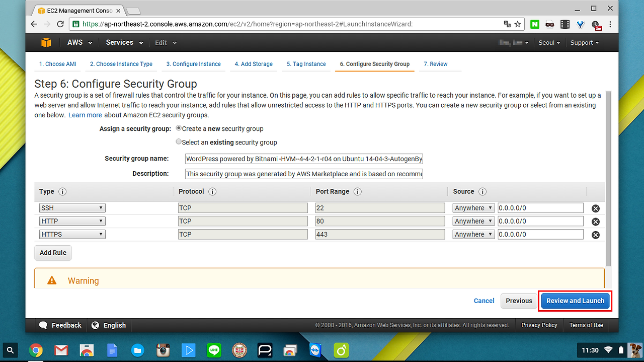The height and width of the screenshot is (362, 644).
Task: Open the Feedback button
Action: (60, 325)
